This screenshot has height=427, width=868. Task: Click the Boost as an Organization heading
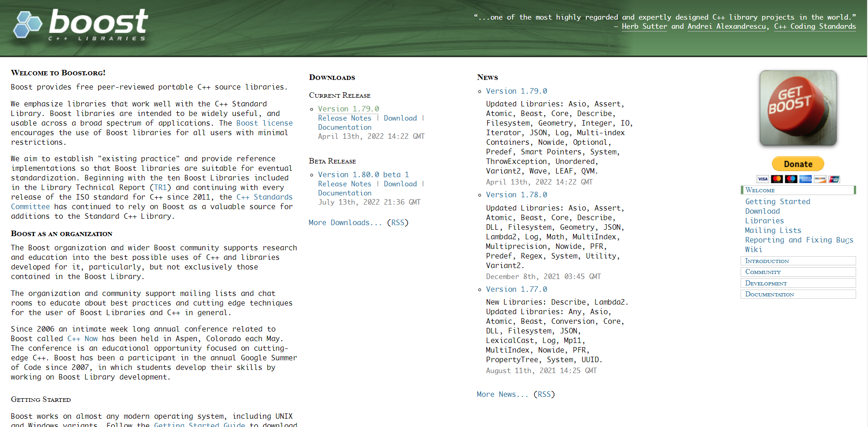(x=62, y=233)
